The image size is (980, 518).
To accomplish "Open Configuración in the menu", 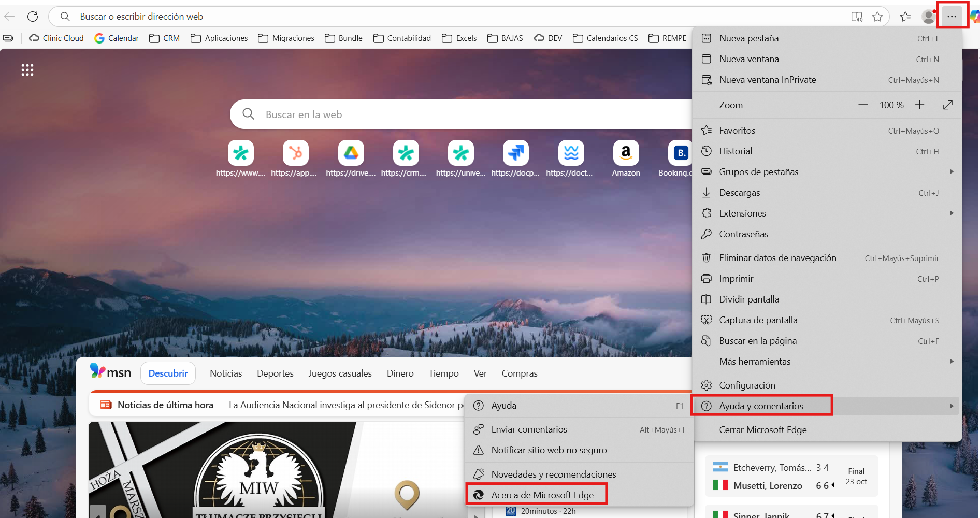I will (747, 385).
